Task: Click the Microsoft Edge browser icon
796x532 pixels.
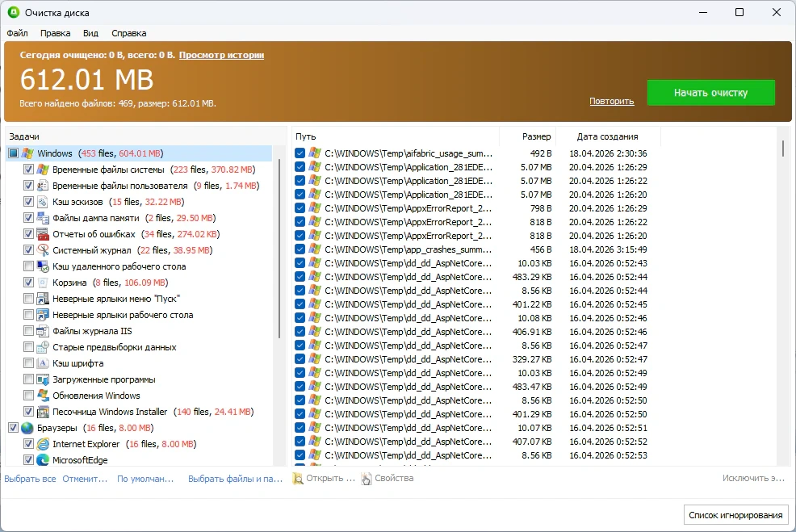Action: click(43, 460)
